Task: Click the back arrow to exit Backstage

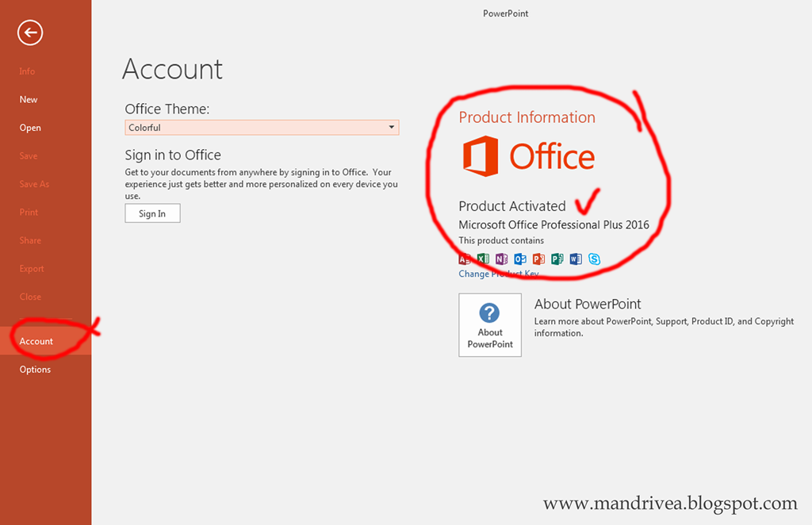Action: tap(30, 33)
